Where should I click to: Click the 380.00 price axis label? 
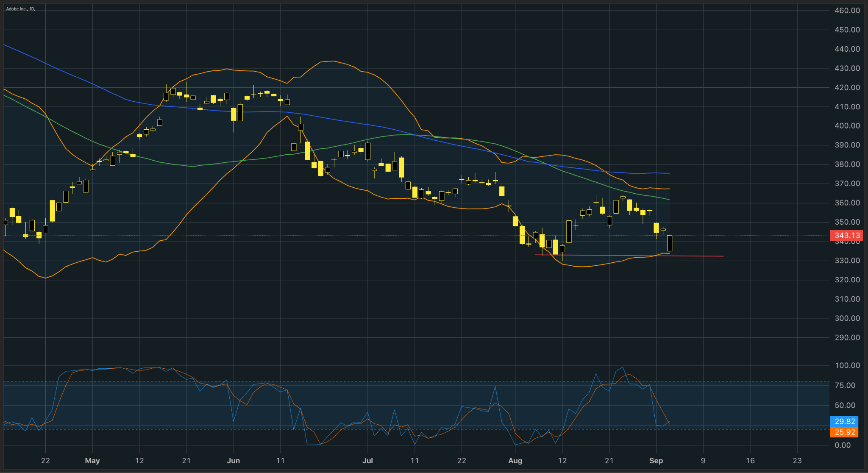847,164
